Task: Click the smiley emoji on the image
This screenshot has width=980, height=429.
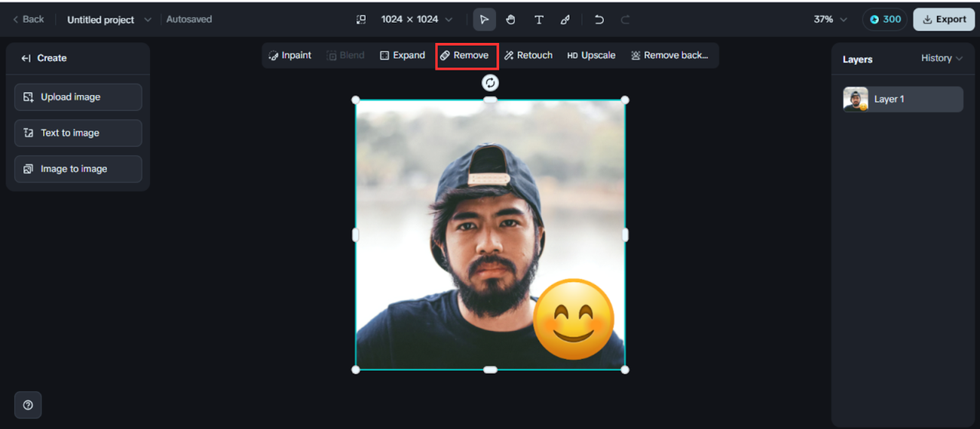Action: (x=573, y=319)
